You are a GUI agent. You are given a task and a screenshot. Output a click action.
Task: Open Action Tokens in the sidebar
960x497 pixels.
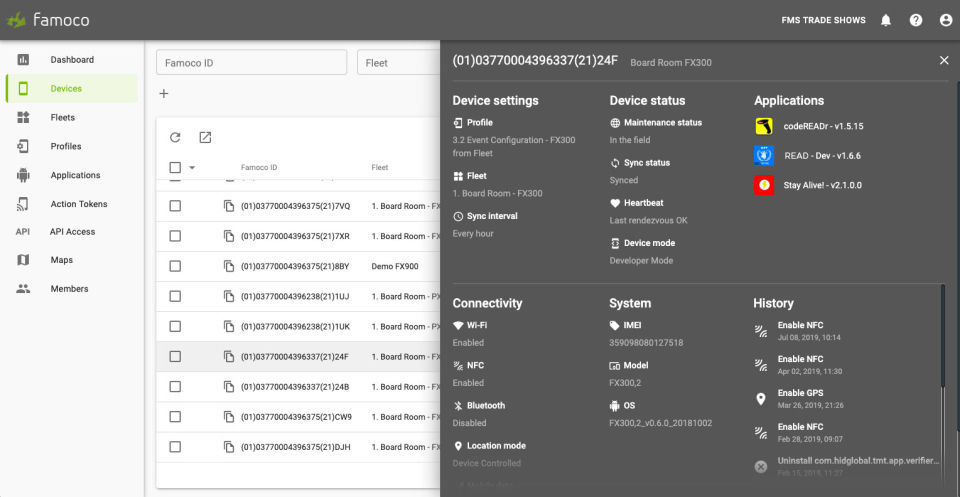click(x=79, y=204)
